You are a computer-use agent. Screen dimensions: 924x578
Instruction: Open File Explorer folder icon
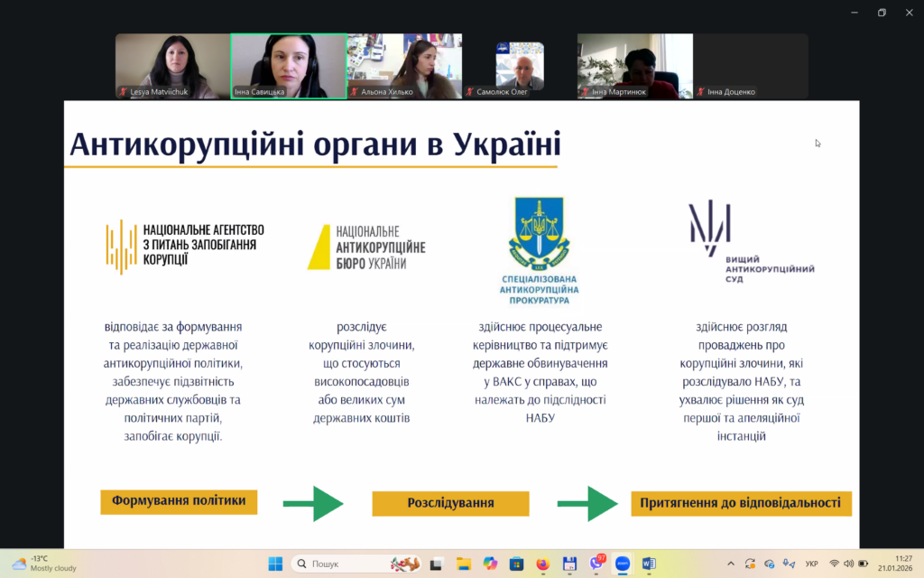click(x=463, y=564)
